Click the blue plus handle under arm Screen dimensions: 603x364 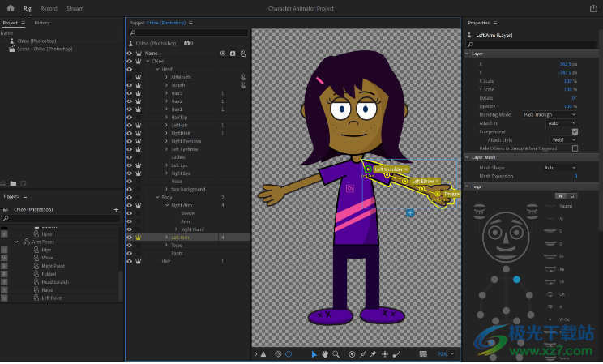(410, 213)
